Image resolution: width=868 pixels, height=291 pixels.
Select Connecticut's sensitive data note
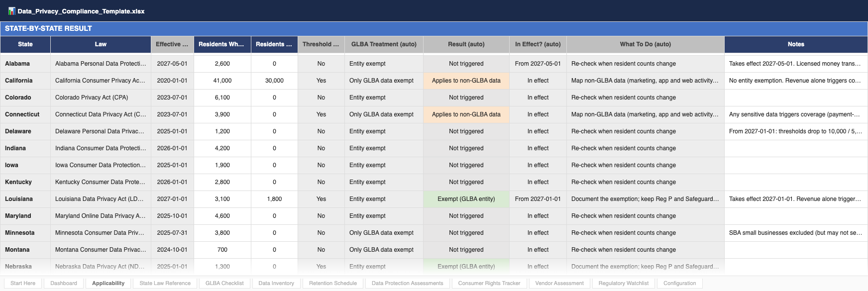[x=796, y=114]
